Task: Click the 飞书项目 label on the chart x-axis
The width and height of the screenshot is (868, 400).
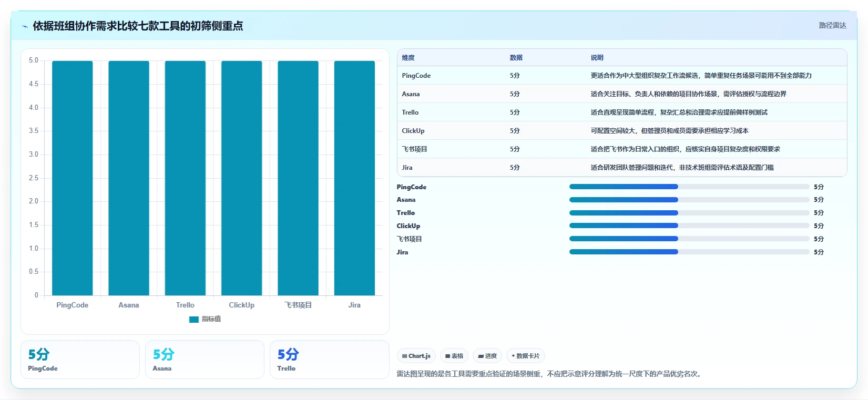Action: [x=298, y=305]
